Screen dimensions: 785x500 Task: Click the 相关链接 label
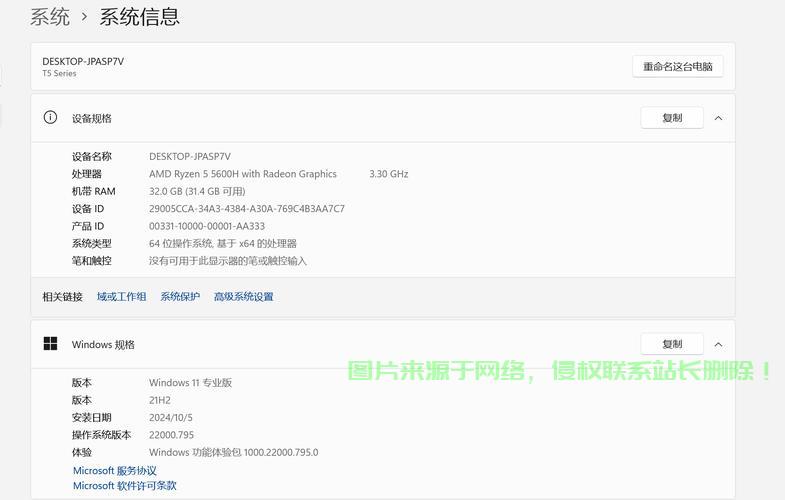coord(63,297)
